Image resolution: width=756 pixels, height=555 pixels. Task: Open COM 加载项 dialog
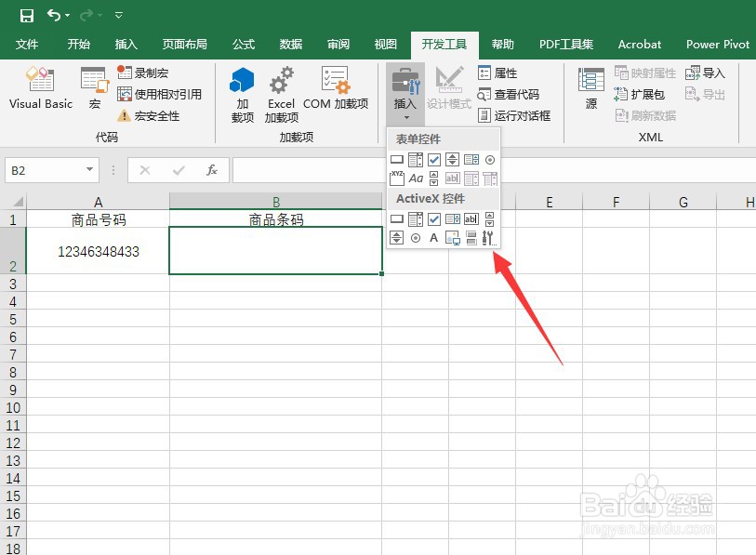(x=336, y=87)
